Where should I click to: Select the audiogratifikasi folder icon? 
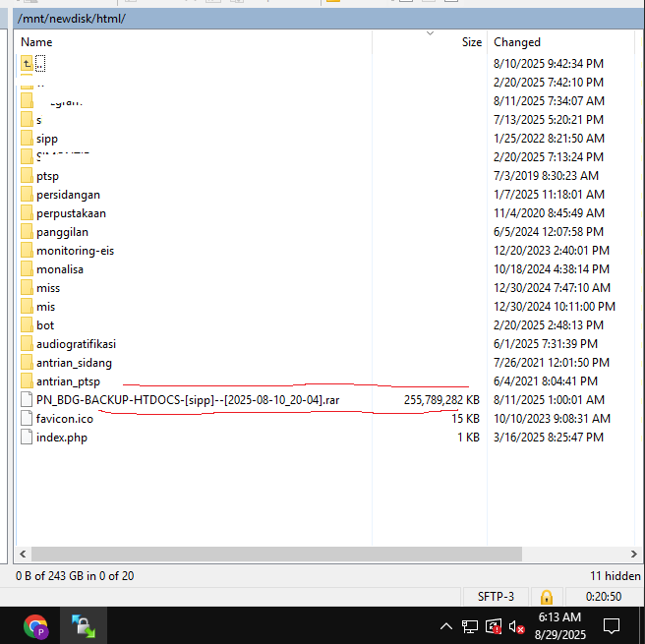[x=27, y=344]
